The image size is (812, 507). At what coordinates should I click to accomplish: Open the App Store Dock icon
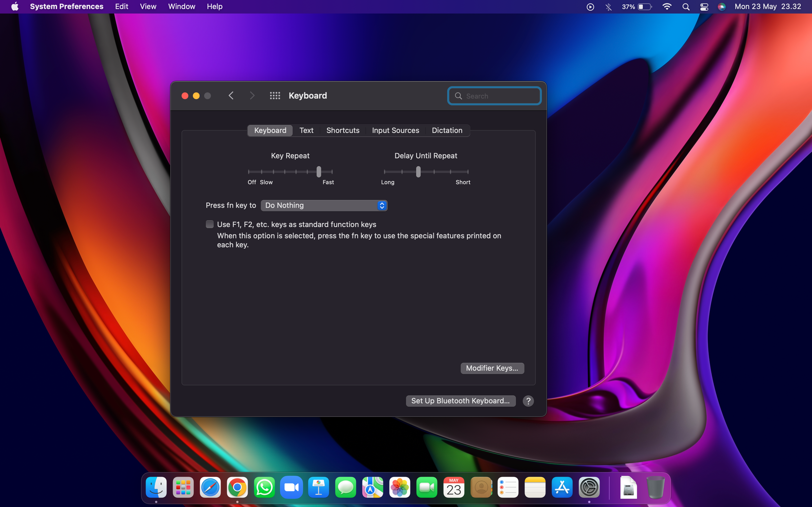pyautogui.click(x=562, y=487)
